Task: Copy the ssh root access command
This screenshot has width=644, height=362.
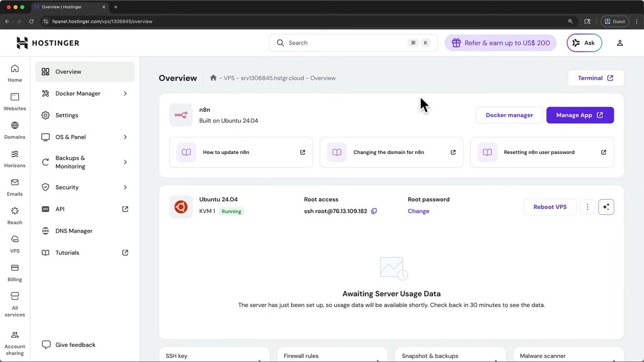Action: (x=374, y=211)
